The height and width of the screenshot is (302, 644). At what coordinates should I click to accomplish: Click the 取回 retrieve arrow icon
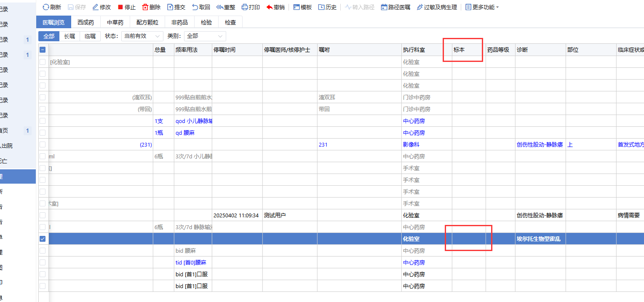[x=195, y=7]
